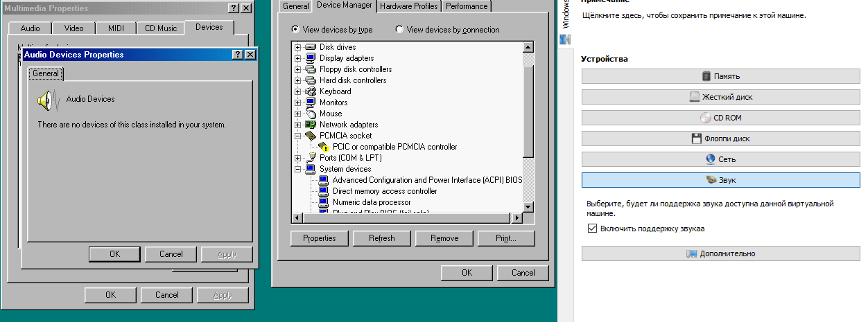Switch to the CD Music tab
Viewport: 868px width, 322px height.
click(x=161, y=28)
